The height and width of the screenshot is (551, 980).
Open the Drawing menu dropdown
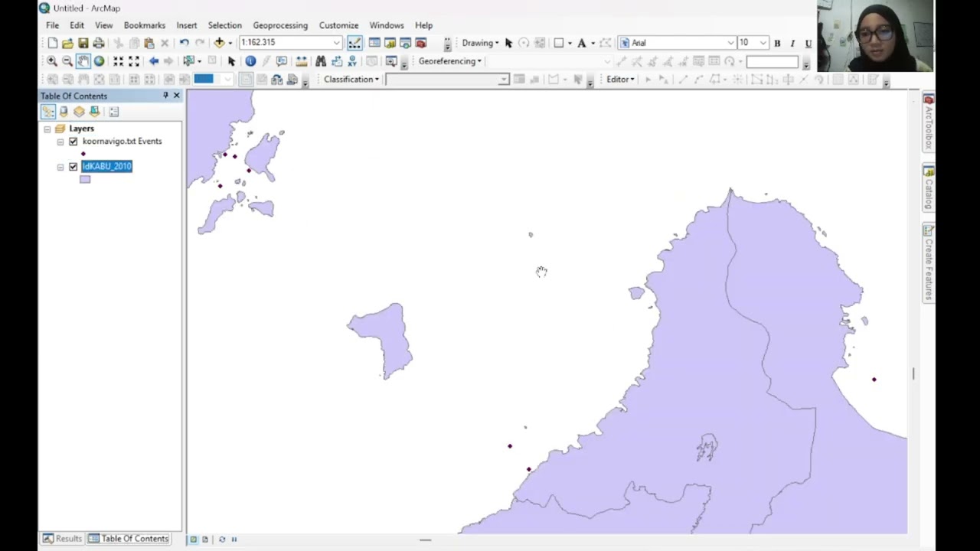tap(480, 43)
